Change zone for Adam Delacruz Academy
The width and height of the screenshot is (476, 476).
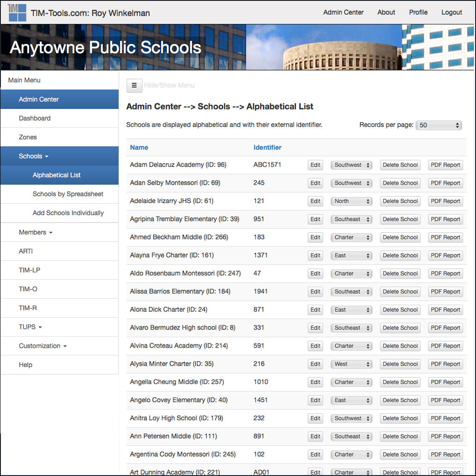351,165
